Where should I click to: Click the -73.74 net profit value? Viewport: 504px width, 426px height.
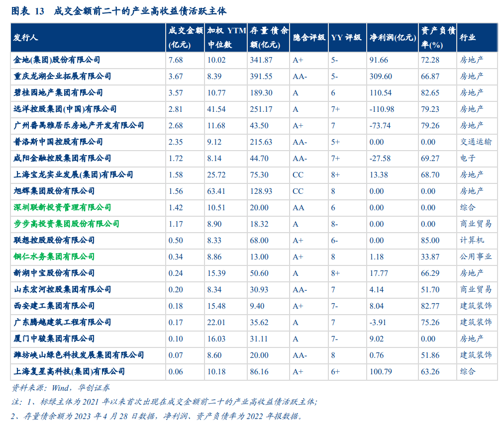(380, 126)
